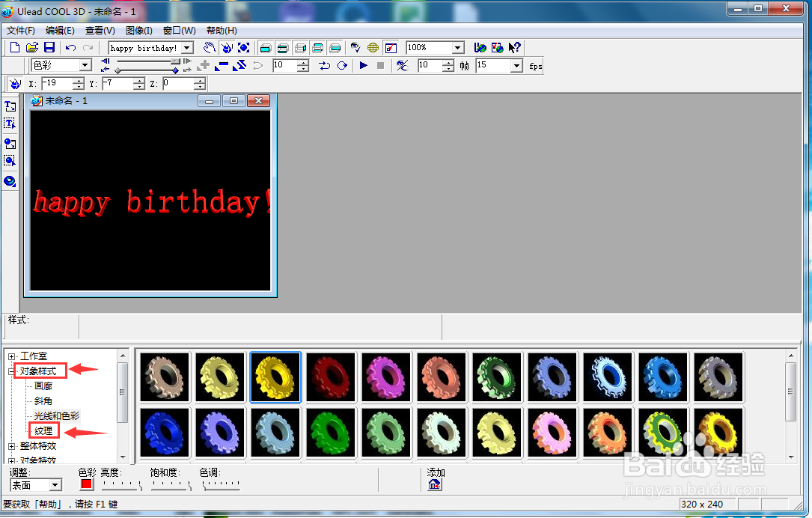Open the 色彩 property dropdown
Image resolution: width=812 pixels, height=518 pixels.
click(85, 65)
